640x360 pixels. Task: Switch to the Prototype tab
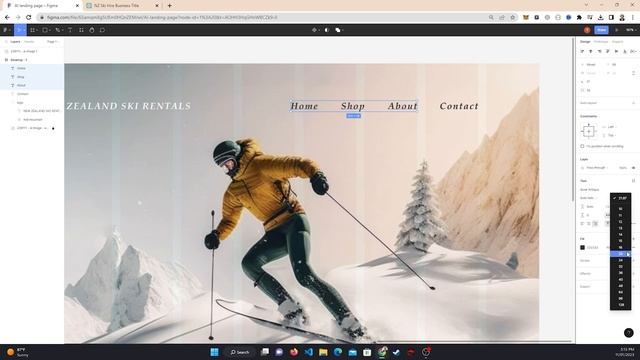[x=601, y=42]
